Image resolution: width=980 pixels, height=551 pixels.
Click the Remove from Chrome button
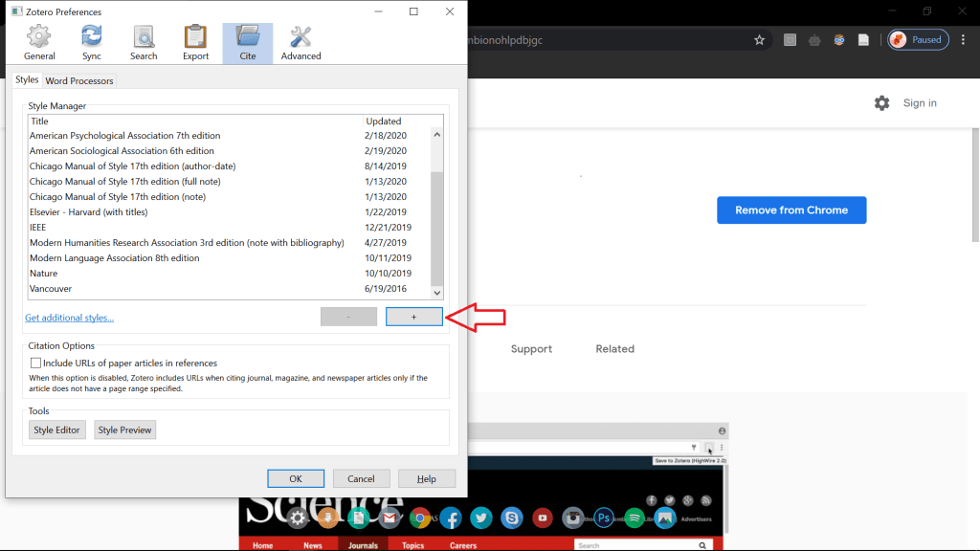(791, 210)
